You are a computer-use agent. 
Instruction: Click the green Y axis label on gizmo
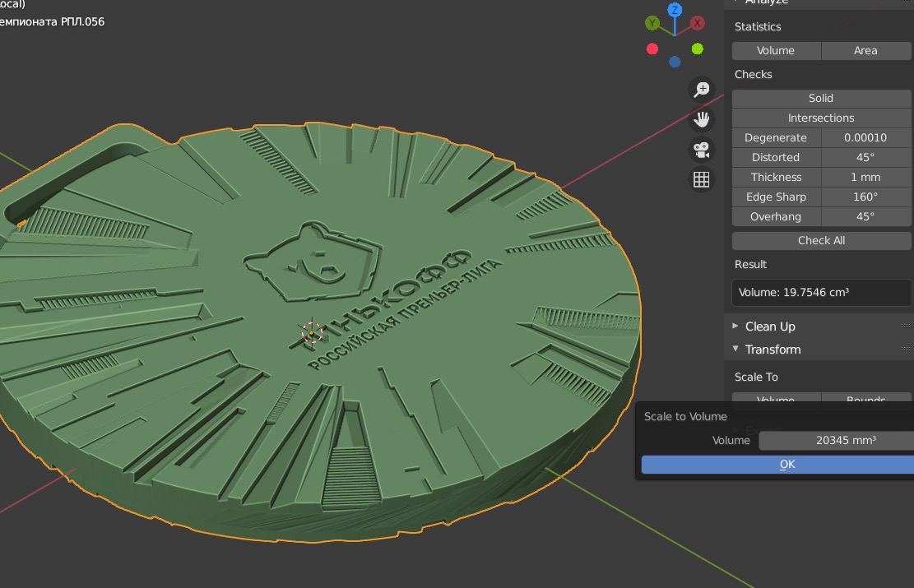point(652,23)
